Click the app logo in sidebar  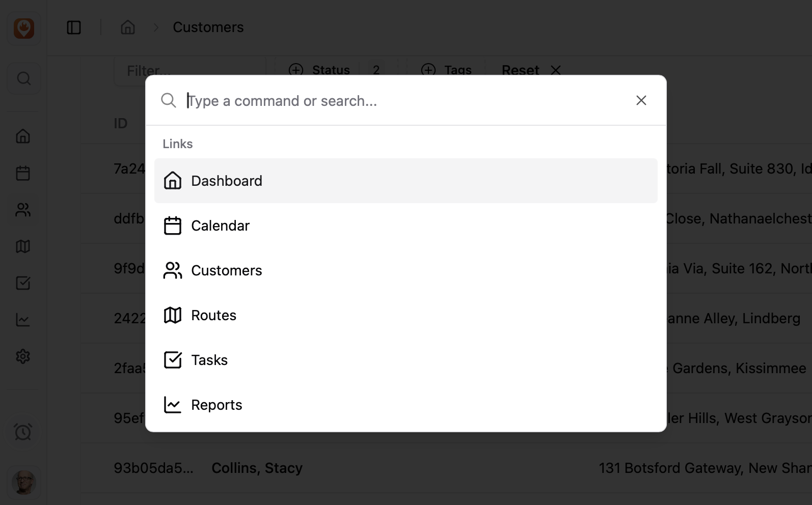tap(24, 29)
